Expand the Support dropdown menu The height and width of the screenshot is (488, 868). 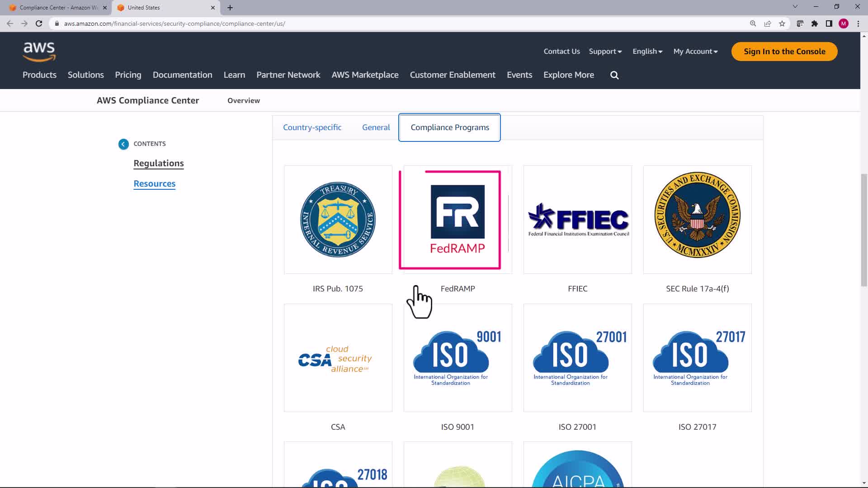click(x=605, y=52)
